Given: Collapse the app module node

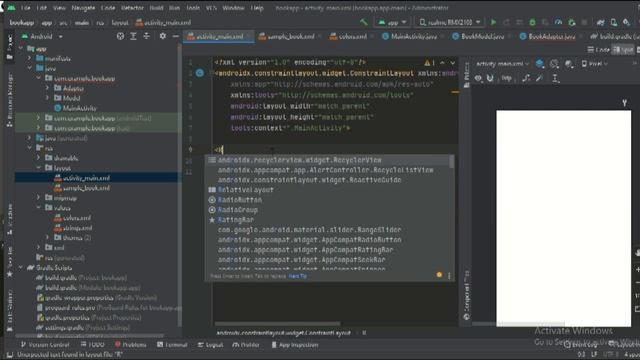Looking at the screenshot, I should point(20,49).
